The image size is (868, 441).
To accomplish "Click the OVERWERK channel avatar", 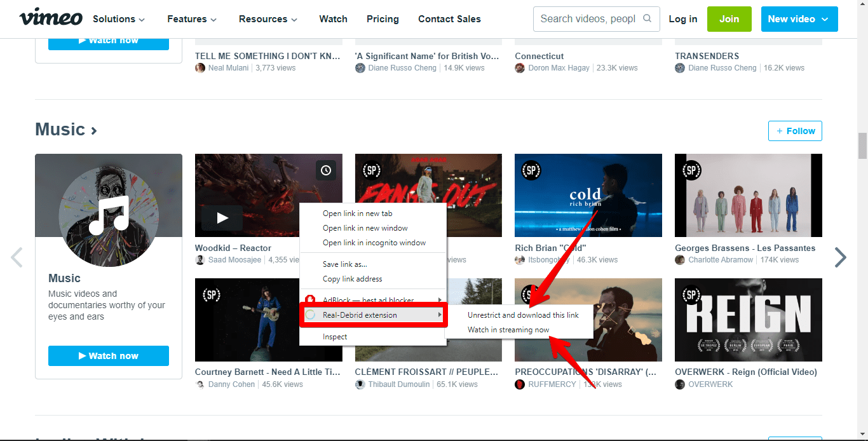I will [x=680, y=384].
